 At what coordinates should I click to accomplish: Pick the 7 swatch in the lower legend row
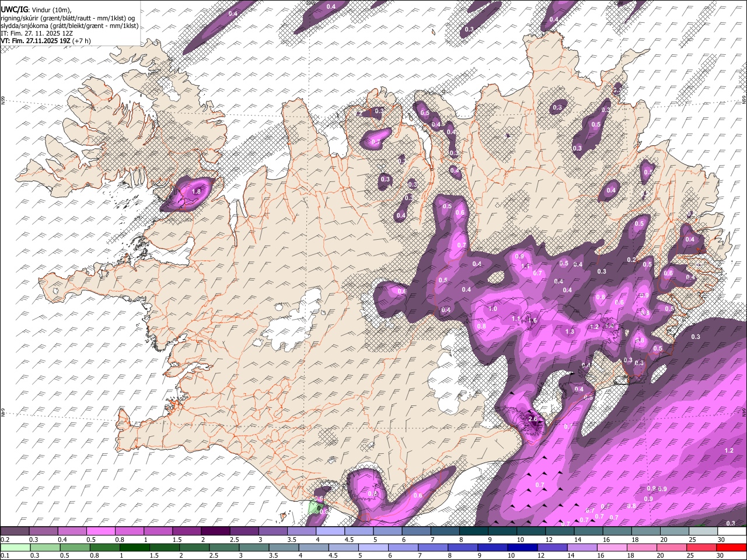pyautogui.click(x=432, y=547)
